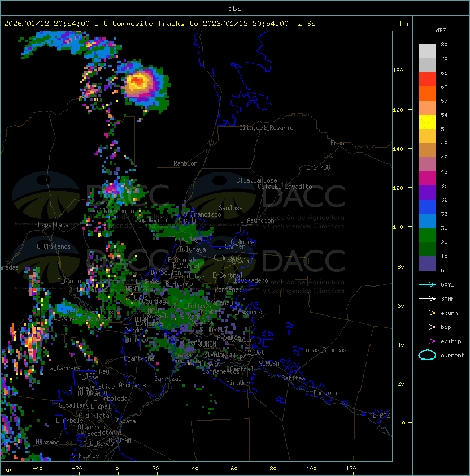Click the 'La_Carrera' map label
This screenshot has width=470, height=476.
tap(63, 368)
